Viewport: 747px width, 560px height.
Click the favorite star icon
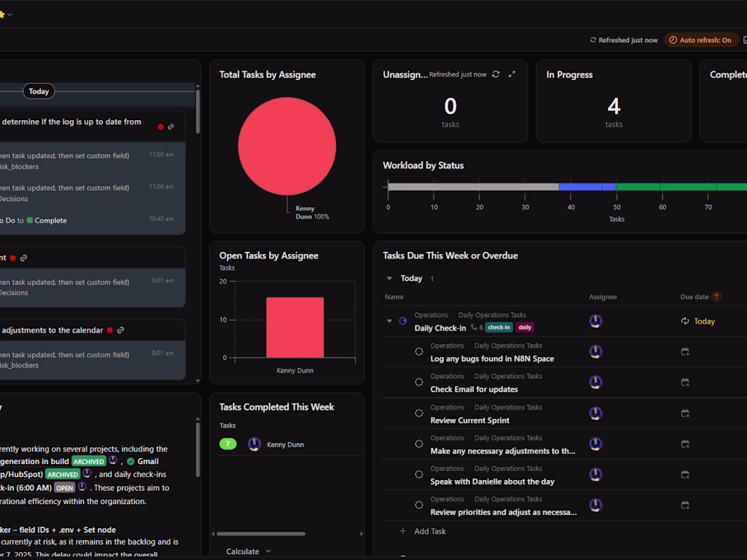2,15
